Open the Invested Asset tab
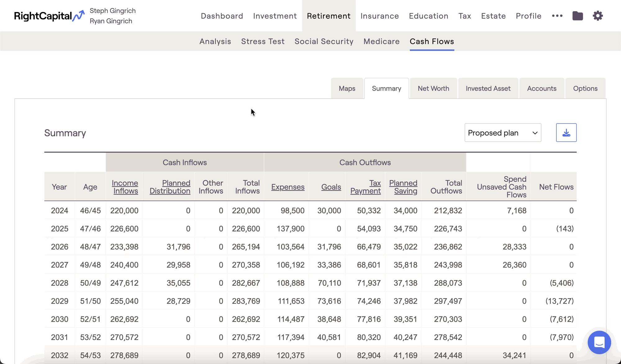Viewport: 621px width, 364px height. [488, 88]
